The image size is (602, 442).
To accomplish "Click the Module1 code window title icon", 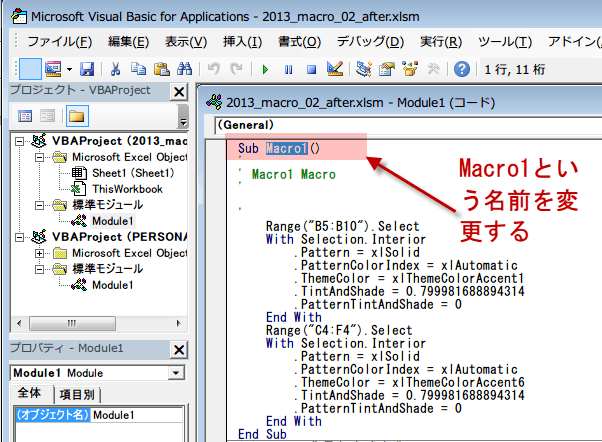I will (x=214, y=103).
